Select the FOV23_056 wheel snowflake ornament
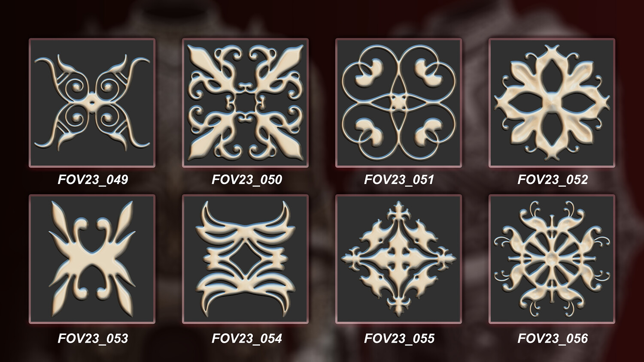Image resolution: width=644 pixels, height=362 pixels. [552, 259]
